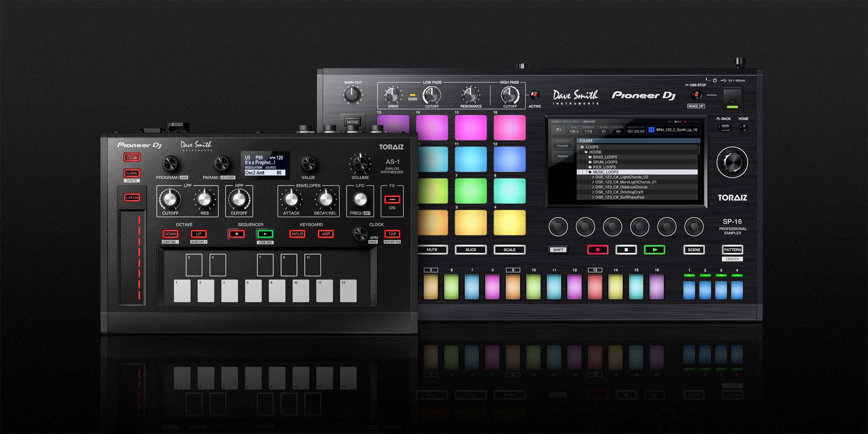Toggle the keyboard HOLD button
This screenshot has height=434, width=868.
pyautogui.click(x=297, y=234)
